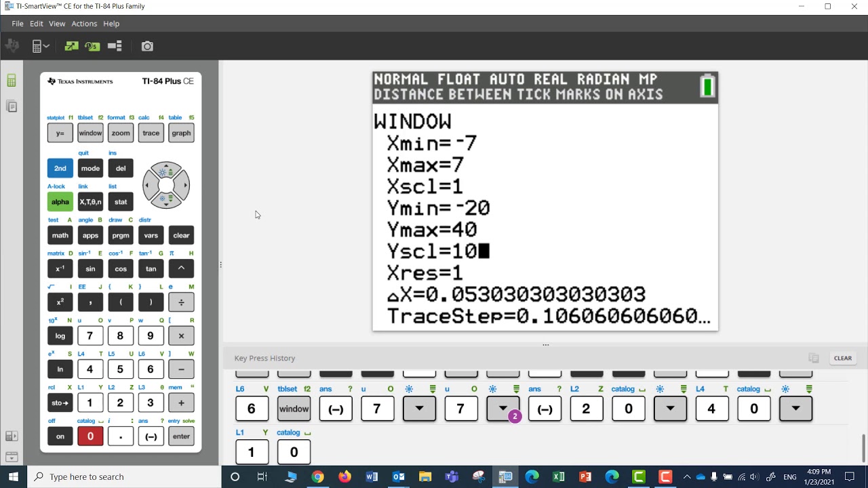Click the sto→ key
This screenshot has height=488, width=868.
coord(60,403)
